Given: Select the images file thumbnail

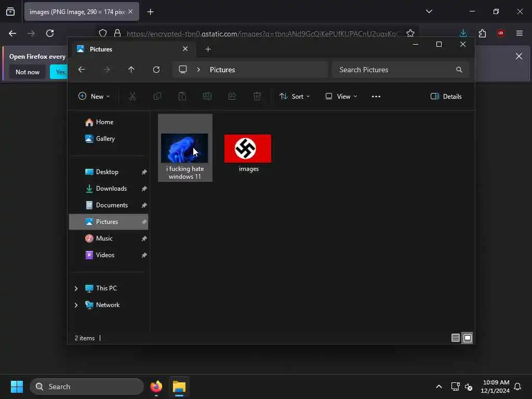Looking at the screenshot, I should coord(248,149).
